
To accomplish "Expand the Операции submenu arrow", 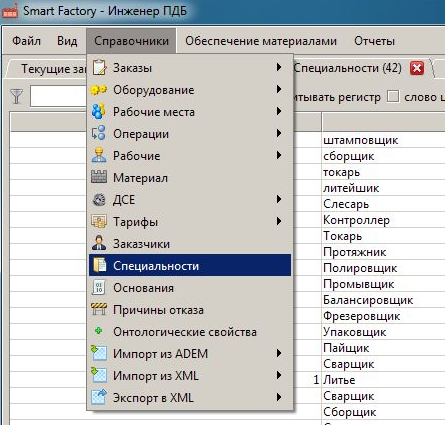I will (x=279, y=133).
